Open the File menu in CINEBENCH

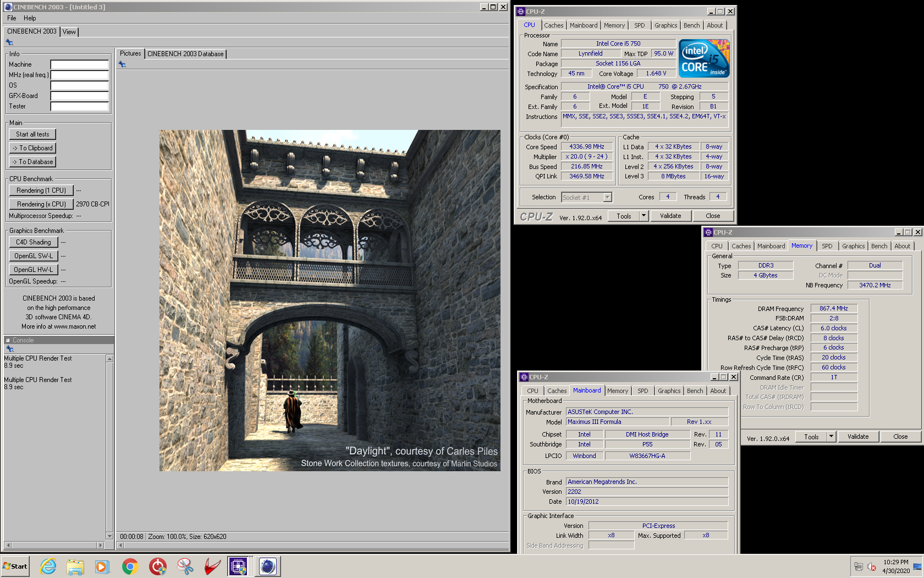click(12, 18)
